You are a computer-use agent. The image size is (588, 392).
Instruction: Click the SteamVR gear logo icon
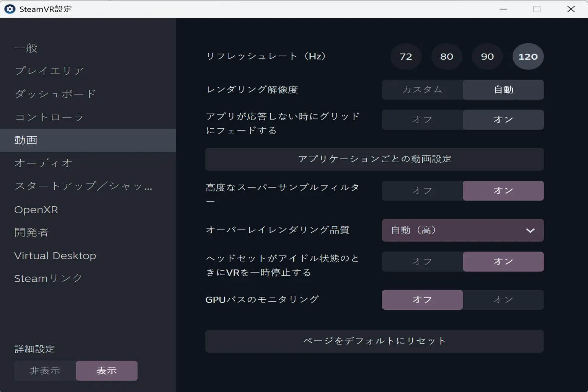(x=9, y=8)
